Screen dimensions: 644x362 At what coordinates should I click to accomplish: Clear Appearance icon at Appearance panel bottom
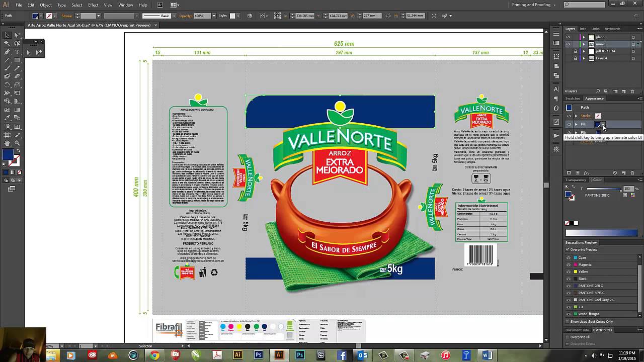tap(615, 173)
